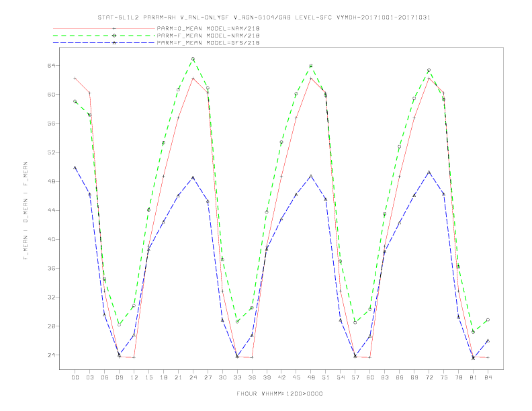Click x-axis forecast hour label 12

tap(134, 377)
